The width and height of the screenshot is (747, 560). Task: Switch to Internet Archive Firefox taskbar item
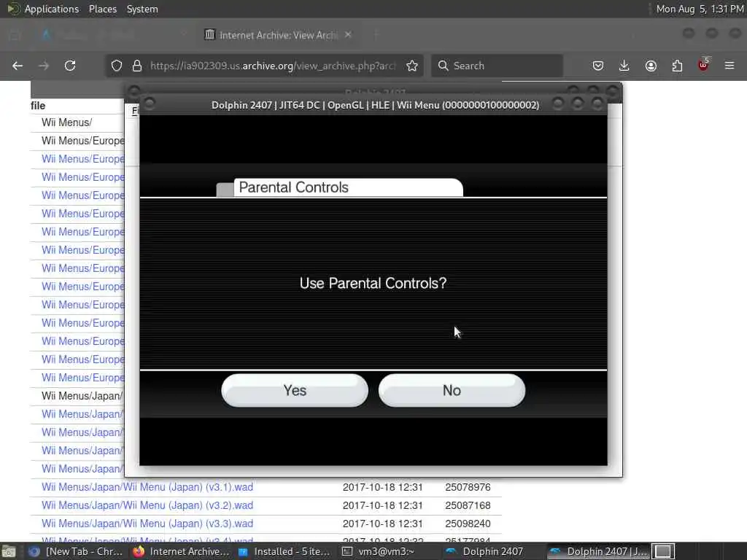(x=182, y=551)
